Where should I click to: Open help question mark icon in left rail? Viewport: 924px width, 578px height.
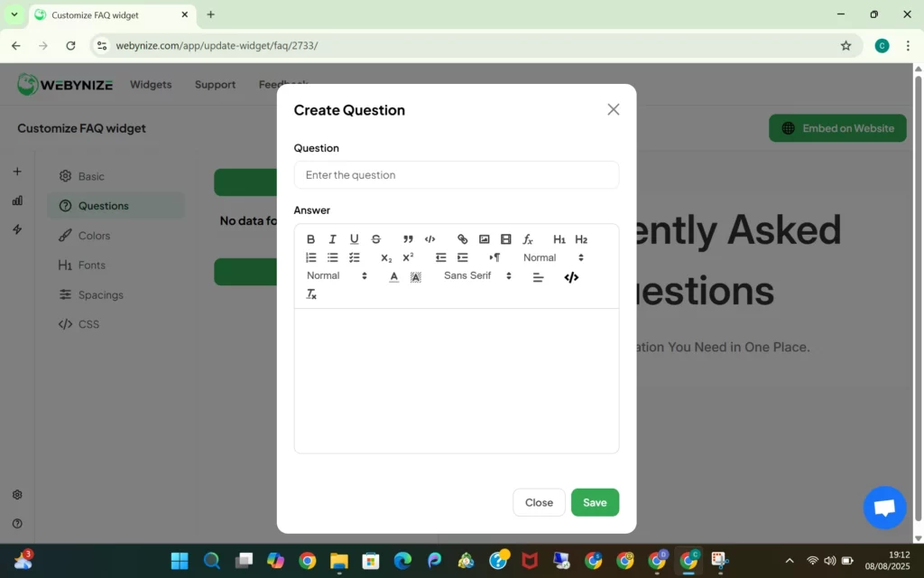pos(17,524)
